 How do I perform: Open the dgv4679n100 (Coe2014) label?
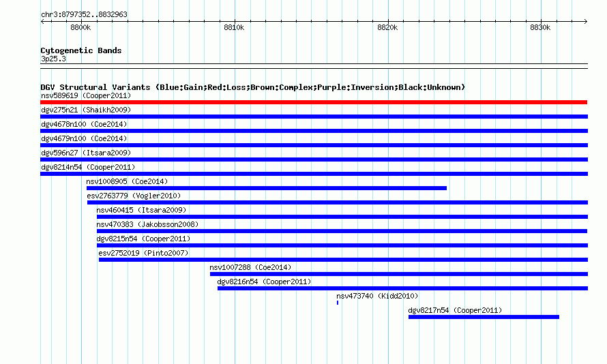(84, 138)
